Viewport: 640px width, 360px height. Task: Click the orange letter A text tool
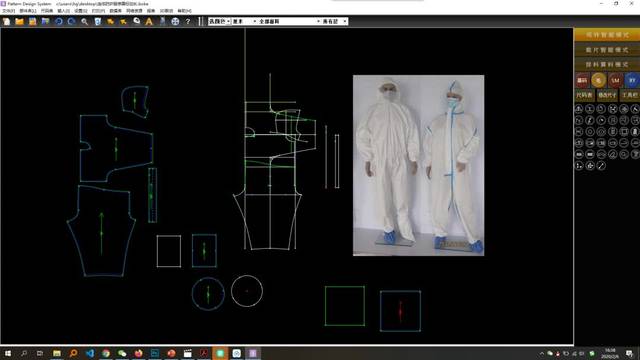coord(149,21)
